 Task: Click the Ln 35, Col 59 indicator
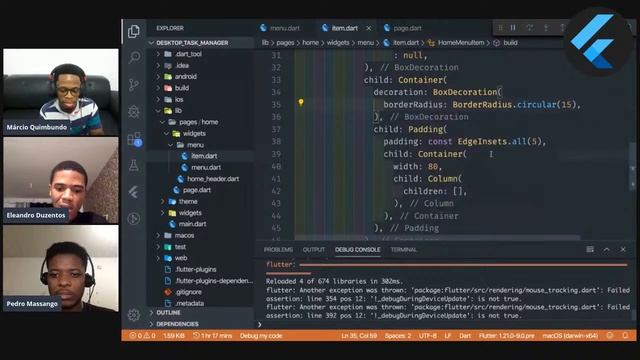pyautogui.click(x=359, y=336)
